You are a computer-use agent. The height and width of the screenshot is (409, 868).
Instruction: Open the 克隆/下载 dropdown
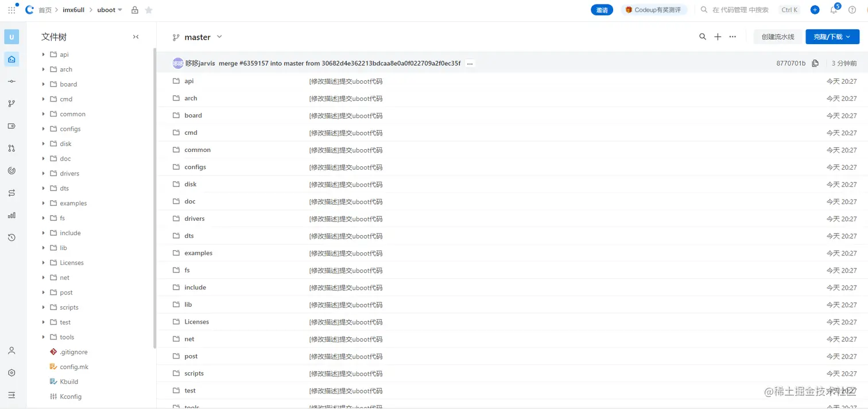click(x=832, y=37)
